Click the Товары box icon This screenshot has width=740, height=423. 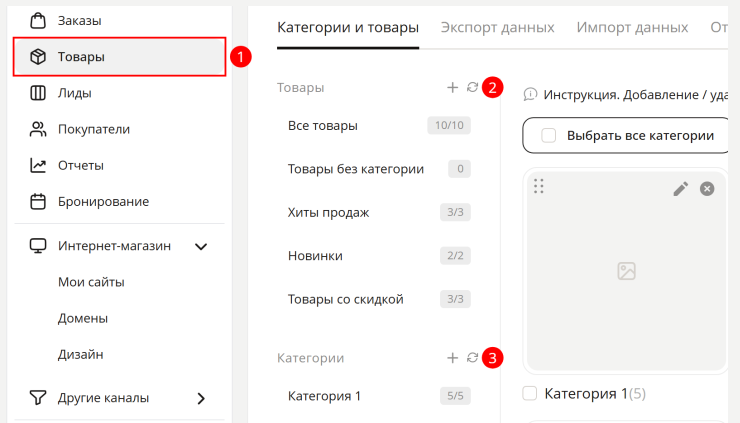[38, 57]
